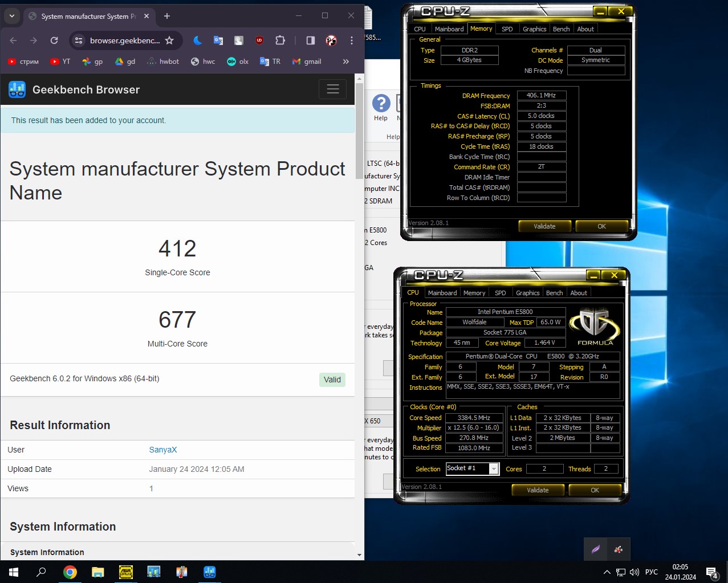
Task: Open the gp Google Photos bookmark
Action: click(92, 62)
